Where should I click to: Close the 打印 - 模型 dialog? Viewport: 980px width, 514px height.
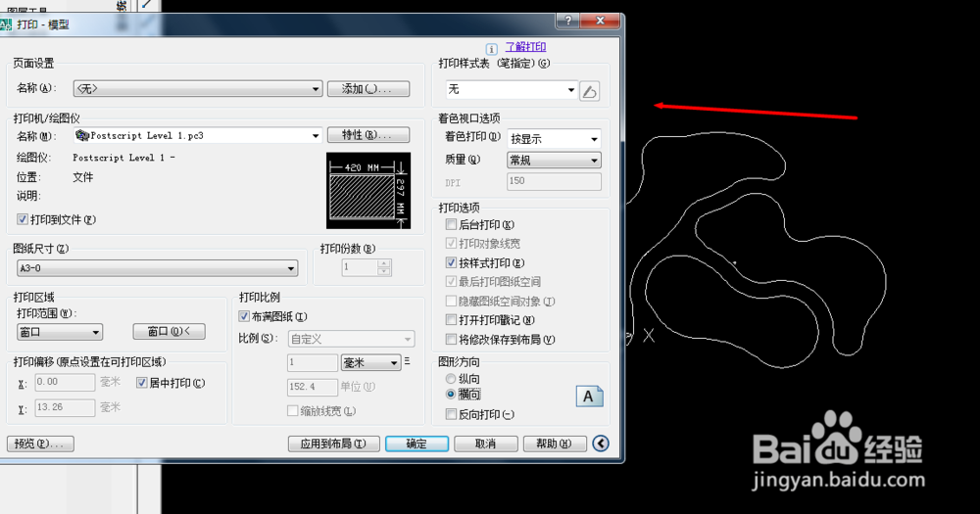[x=600, y=21]
